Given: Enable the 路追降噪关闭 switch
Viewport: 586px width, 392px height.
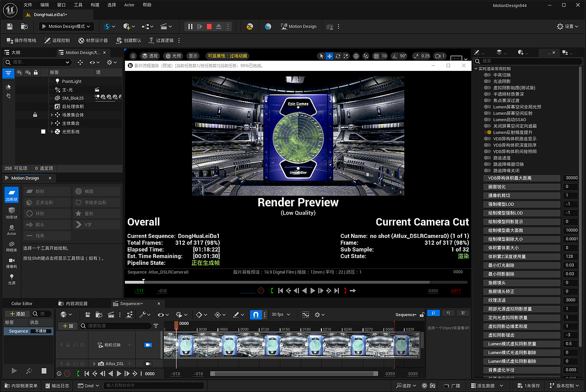Looking at the screenshot, I should [x=487, y=171].
